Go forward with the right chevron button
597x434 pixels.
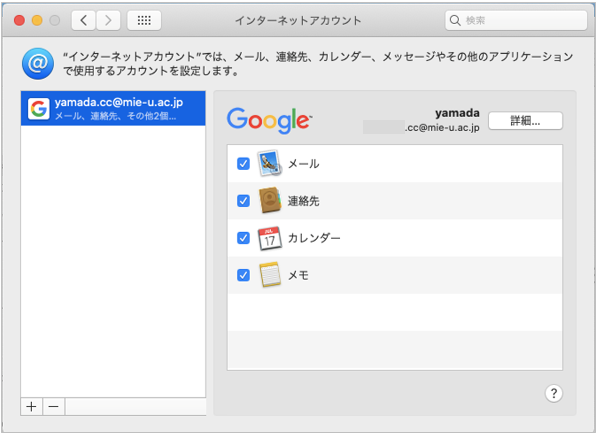pyautogui.click(x=109, y=20)
